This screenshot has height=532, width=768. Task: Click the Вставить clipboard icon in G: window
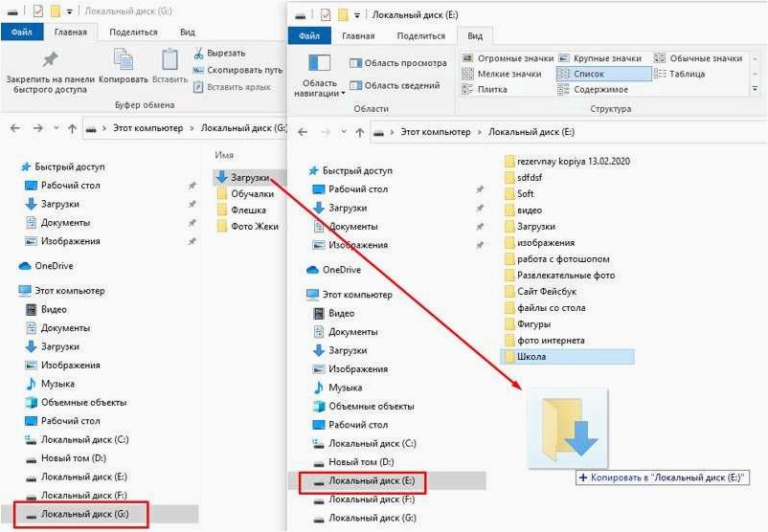169,59
